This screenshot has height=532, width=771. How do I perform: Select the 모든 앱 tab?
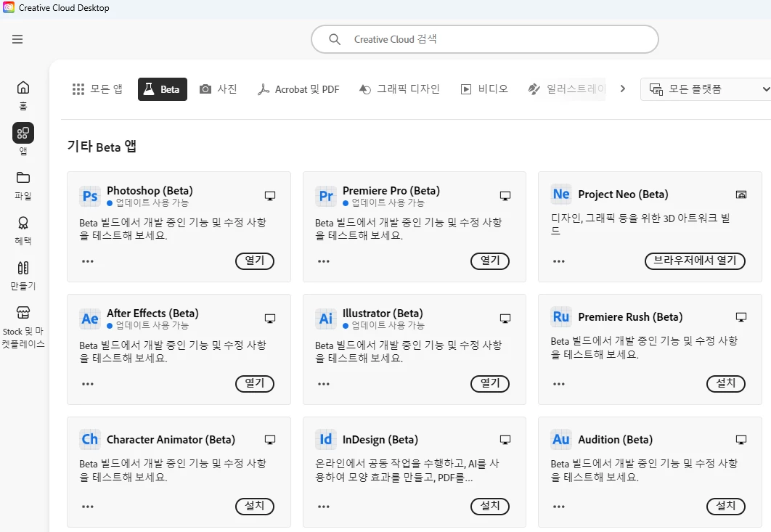click(x=97, y=89)
